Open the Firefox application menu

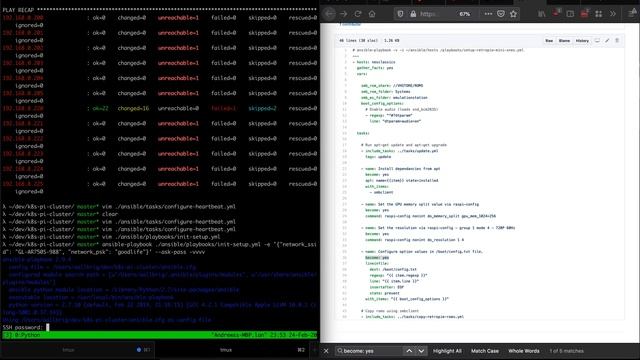(x=632, y=13)
